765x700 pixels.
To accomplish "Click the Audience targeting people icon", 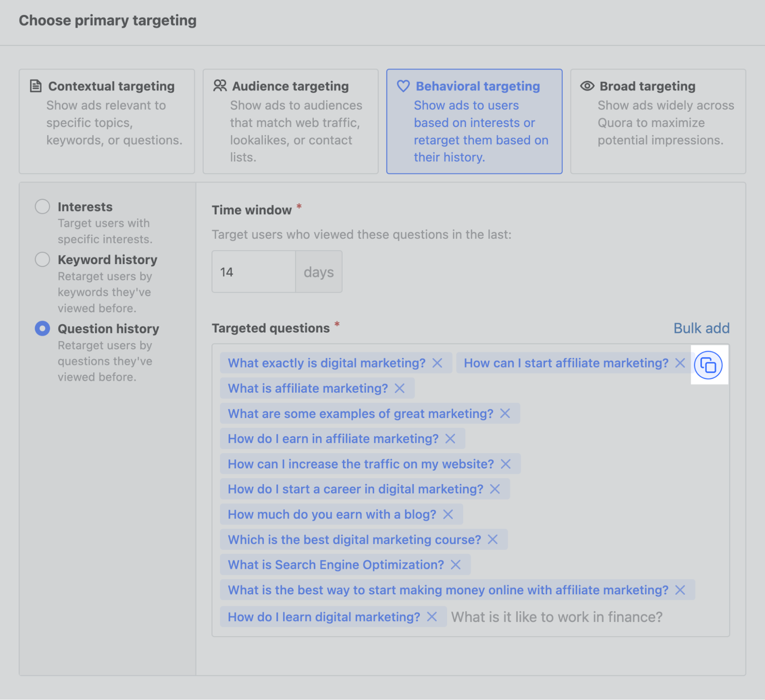I will coord(219,85).
